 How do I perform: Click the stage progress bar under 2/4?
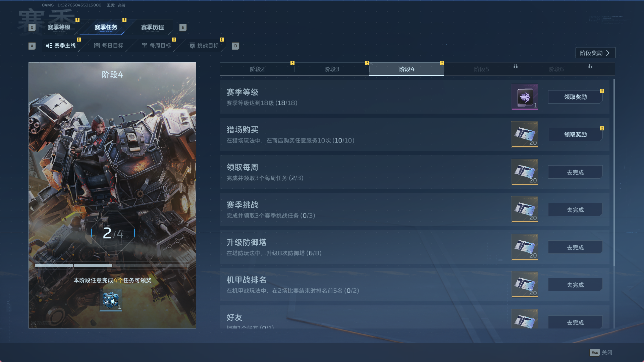pos(112,265)
